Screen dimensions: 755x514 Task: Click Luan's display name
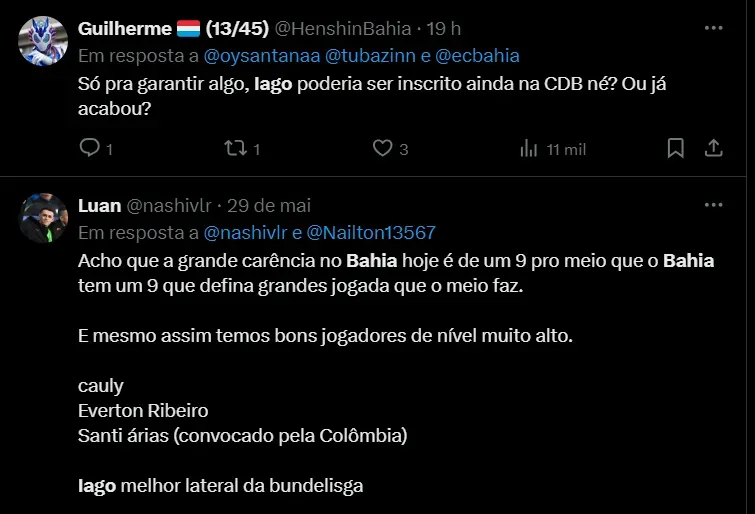(98, 206)
